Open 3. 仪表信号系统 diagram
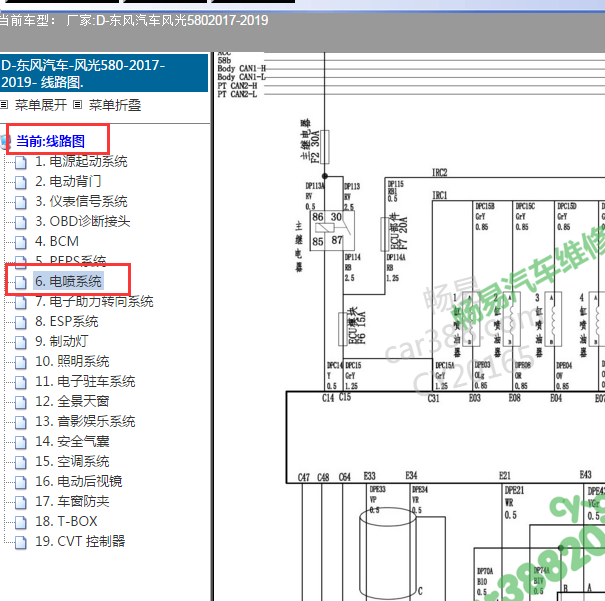This screenshot has width=605, height=601. [81, 201]
